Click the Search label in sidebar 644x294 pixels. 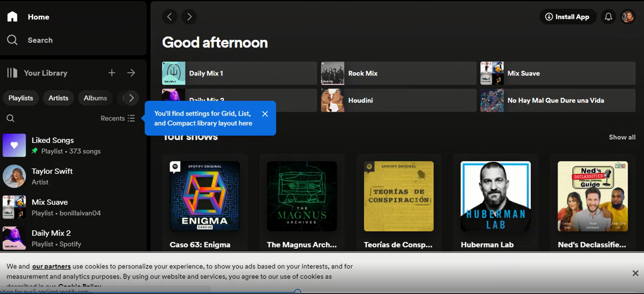click(40, 40)
